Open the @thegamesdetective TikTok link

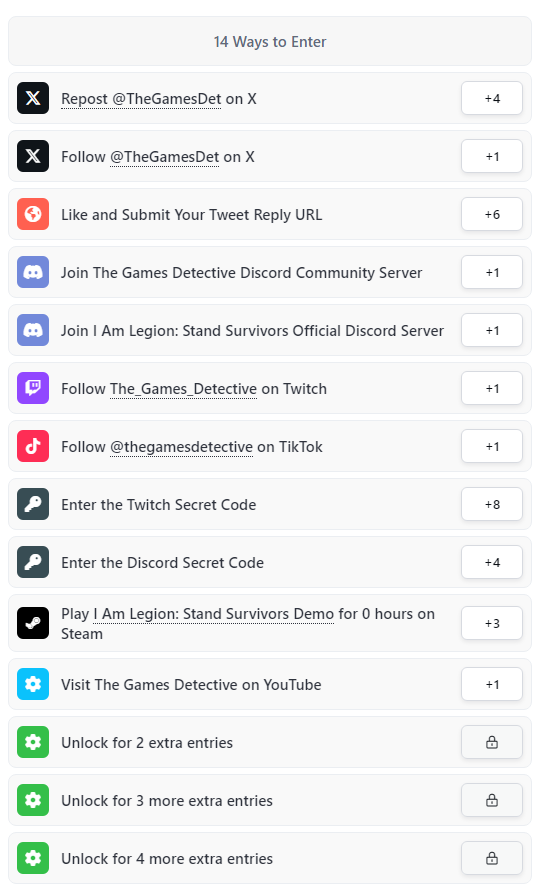181,447
